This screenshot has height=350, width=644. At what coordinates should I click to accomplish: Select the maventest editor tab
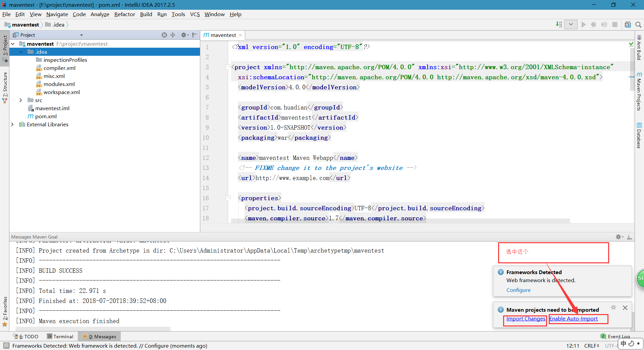[223, 35]
